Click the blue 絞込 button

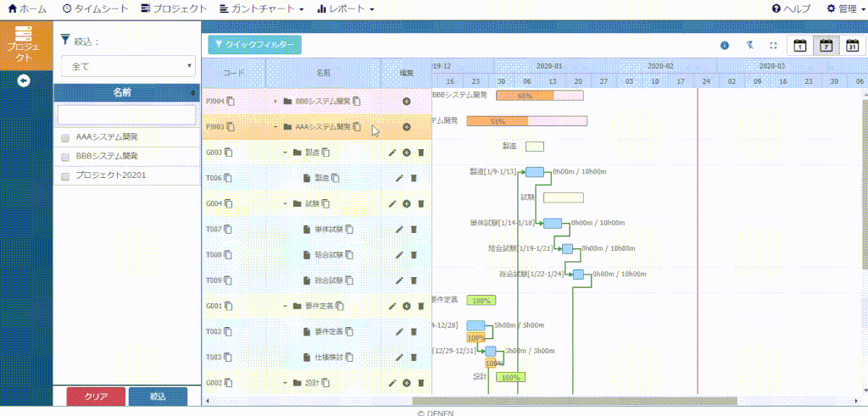[x=158, y=397]
